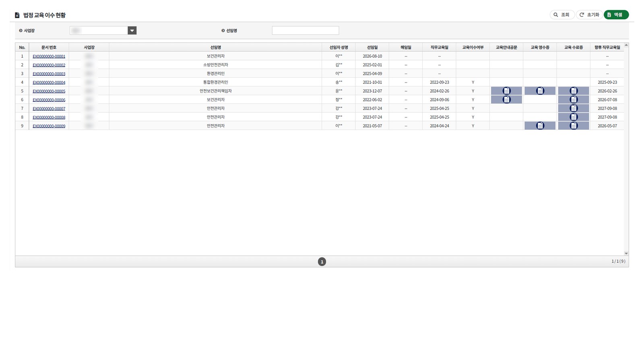Sort by 교육이수여부 column header

(x=473, y=47)
